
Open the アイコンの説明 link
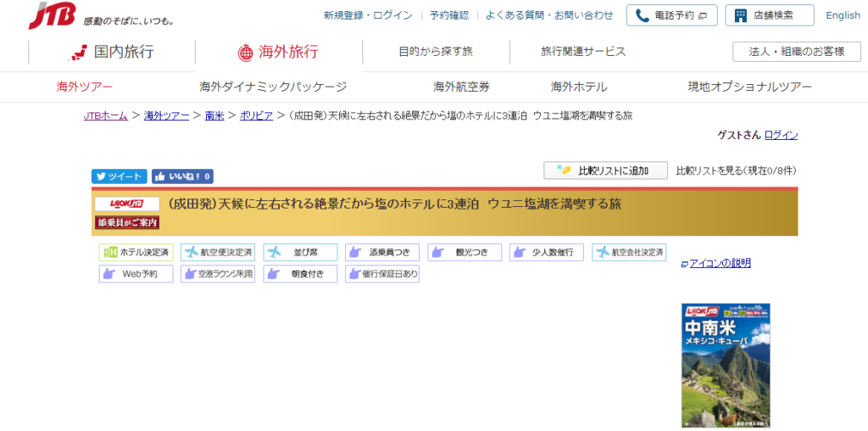pos(720,263)
